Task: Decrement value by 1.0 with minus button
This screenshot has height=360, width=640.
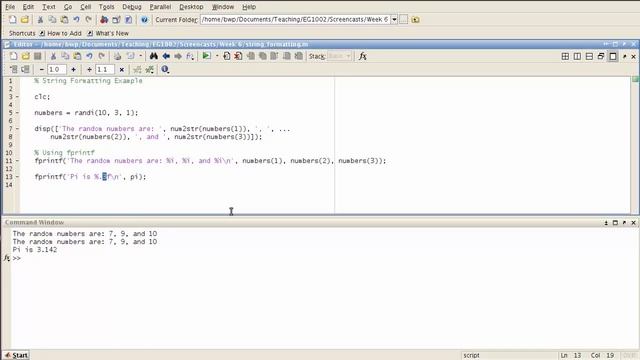Action: [41, 69]
